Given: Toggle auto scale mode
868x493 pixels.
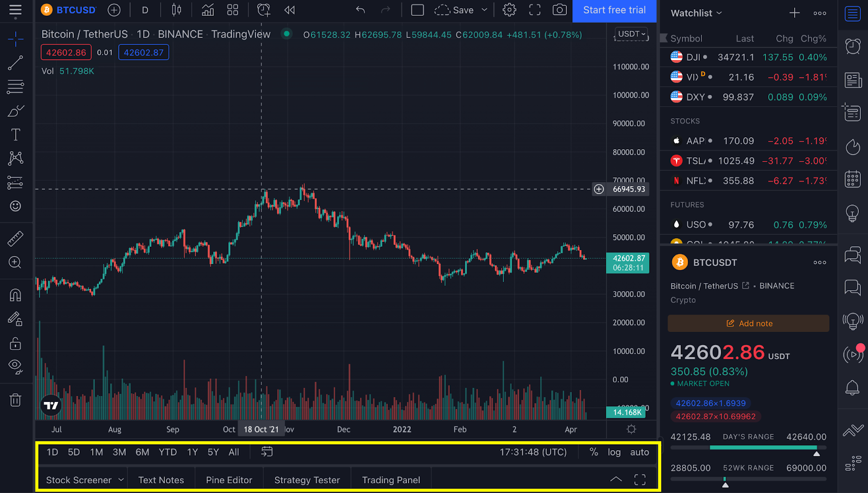Looking at the screenshot, I should 640,452.
